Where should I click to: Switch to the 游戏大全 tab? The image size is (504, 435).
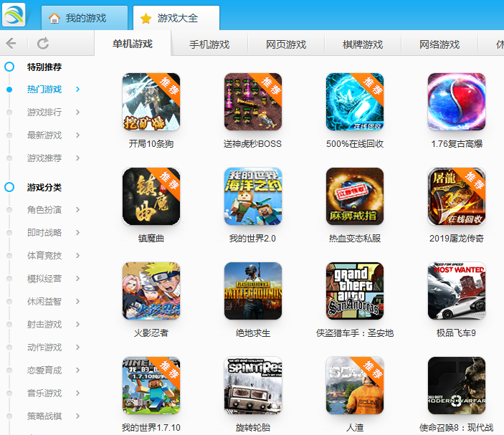[x=176, y=18]
